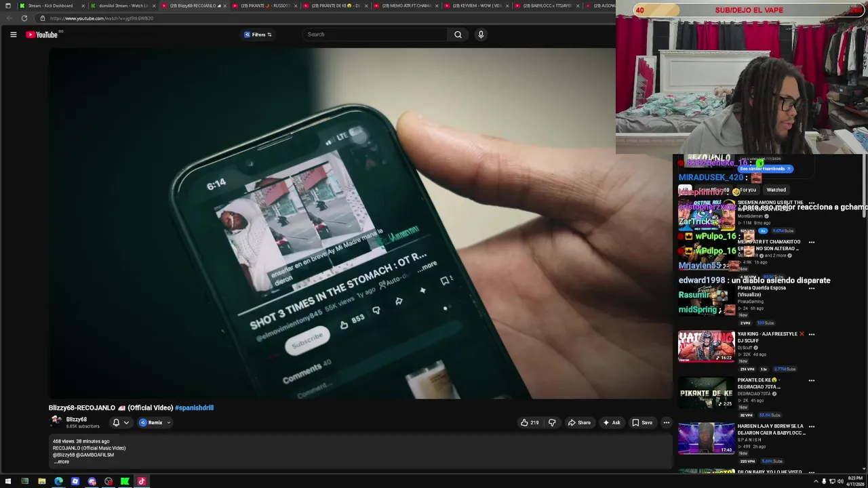Open the Blizzy68 channel avatar
Image resolution: width=868 pixels, height=488 pixels.
[x=56, y=421]
